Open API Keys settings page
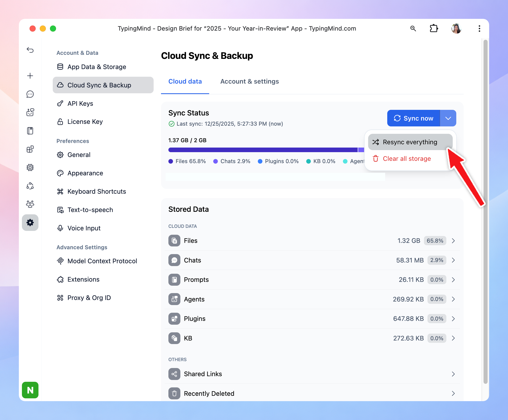This screenshot has width=508, height=420. 80,103
